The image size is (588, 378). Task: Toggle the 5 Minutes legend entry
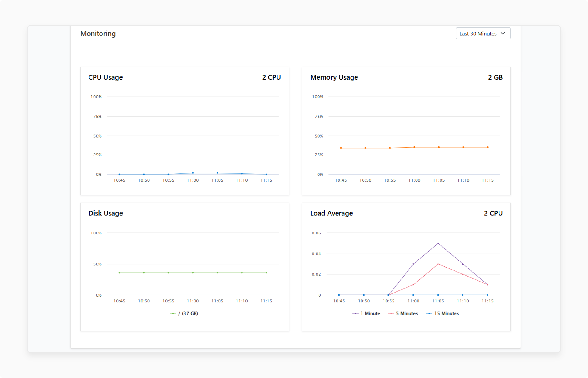(403, 313)
